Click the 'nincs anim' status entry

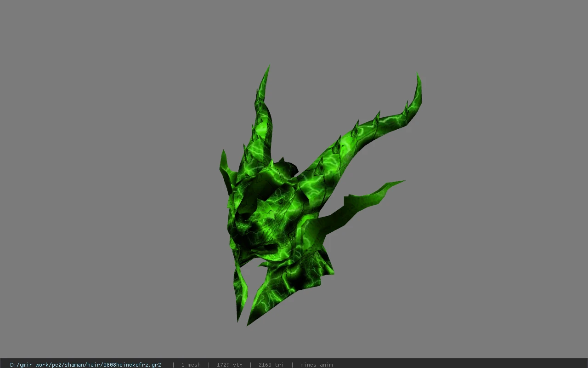[317, 365]
